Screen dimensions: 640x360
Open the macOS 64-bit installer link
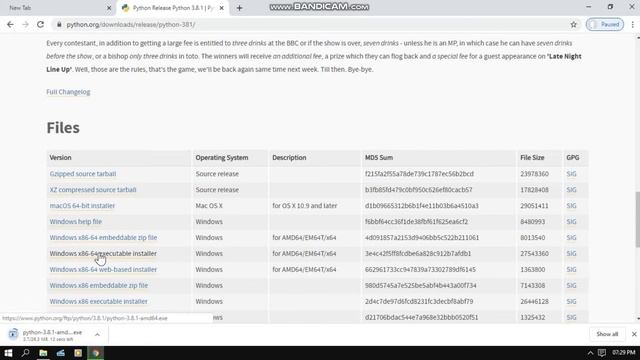click(82, 205)
